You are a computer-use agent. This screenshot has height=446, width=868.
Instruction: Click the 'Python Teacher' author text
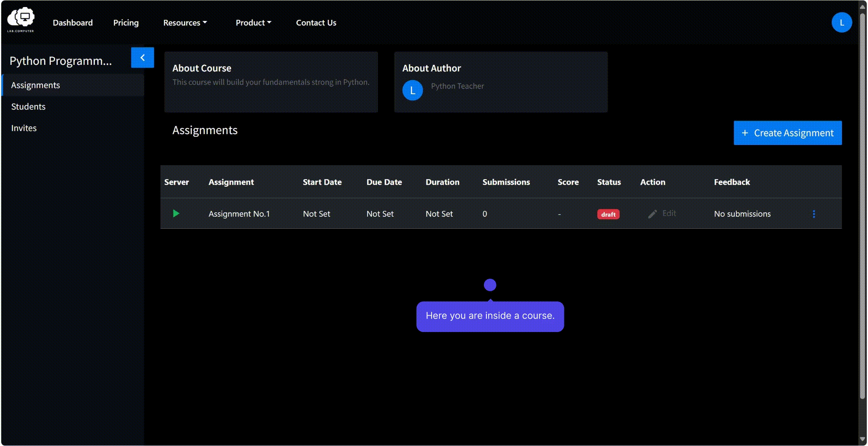458,86
